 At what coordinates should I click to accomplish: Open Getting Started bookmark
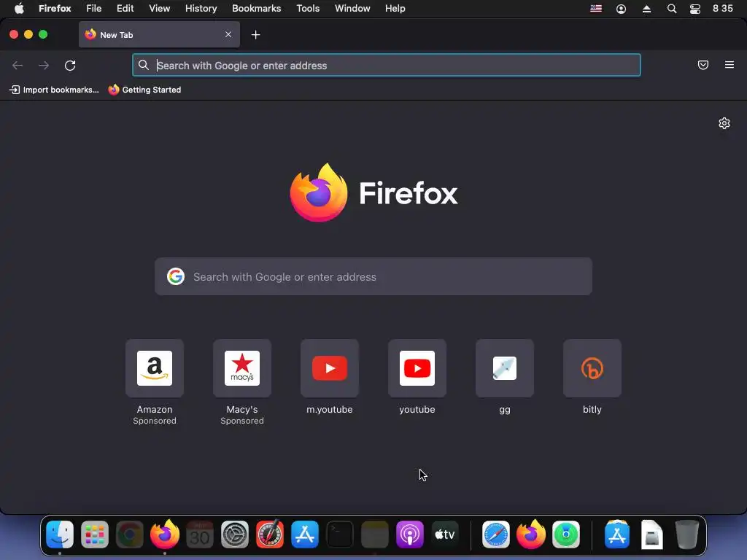click(145, 90)
